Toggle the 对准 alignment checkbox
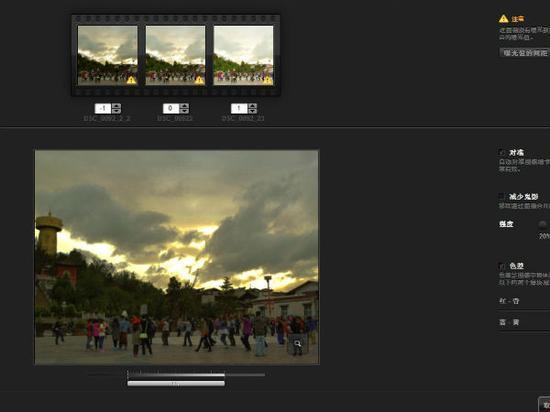 coord(502,153)
